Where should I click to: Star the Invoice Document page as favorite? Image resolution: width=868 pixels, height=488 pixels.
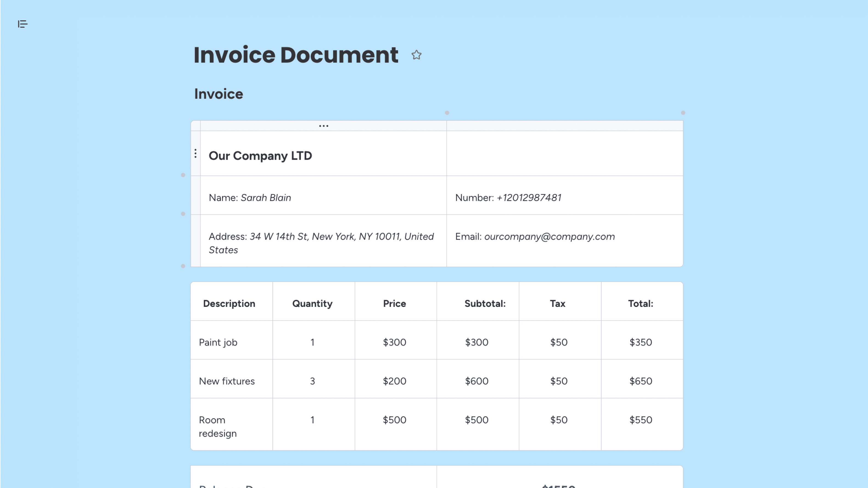pos(416,55)
